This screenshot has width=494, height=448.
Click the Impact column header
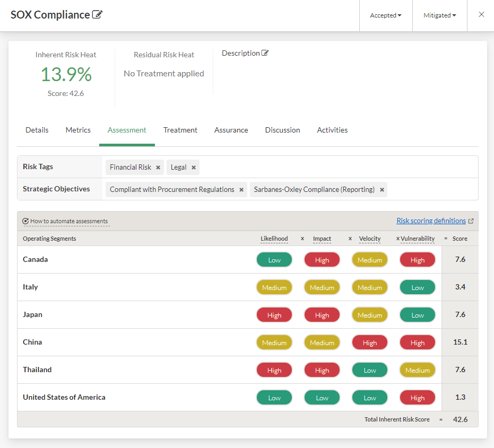pyautogui.click(x=322, y=239)
